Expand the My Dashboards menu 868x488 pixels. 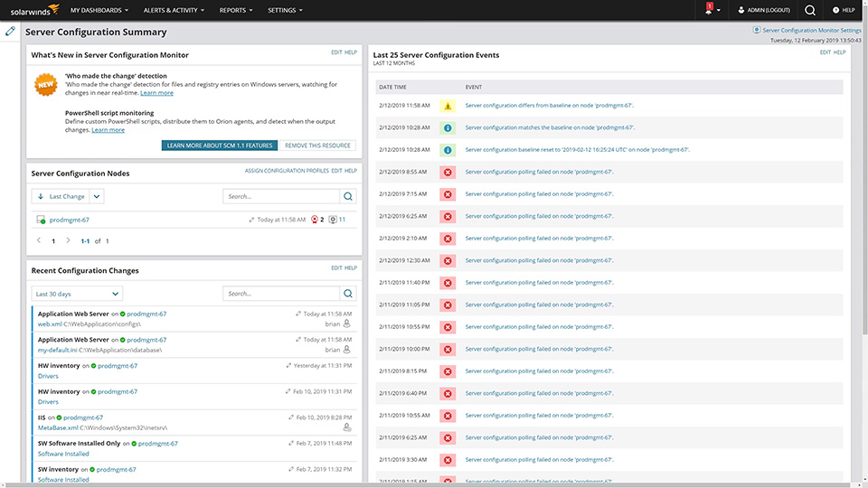point(99,10)
